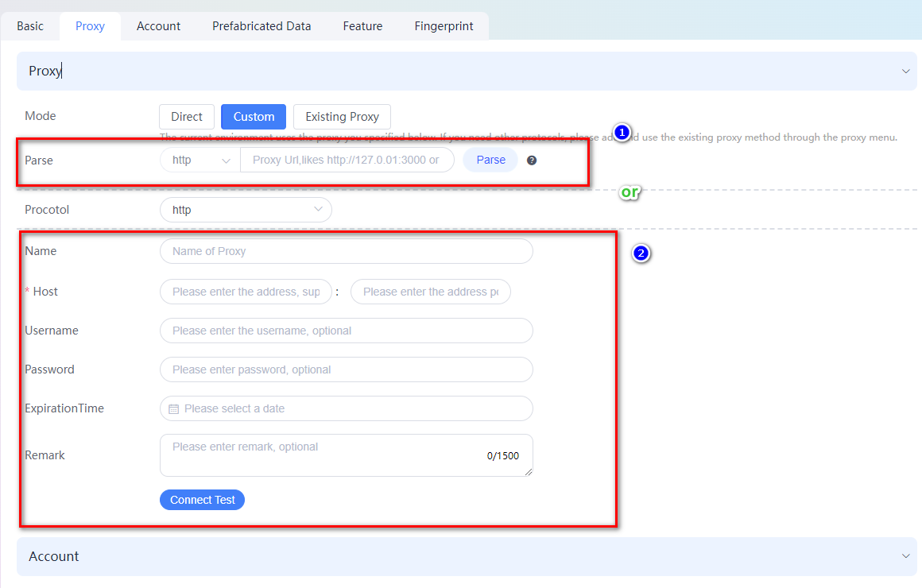The image size is (922, 588).
Task: Switch to the Basic tab
Action: point(30,26)
